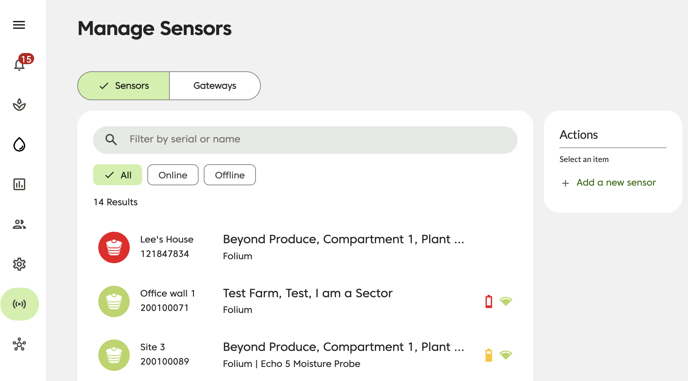Focus the Filter by serial or name field
Viewport: 688px width, 381px height.
[x=305, y=140]
